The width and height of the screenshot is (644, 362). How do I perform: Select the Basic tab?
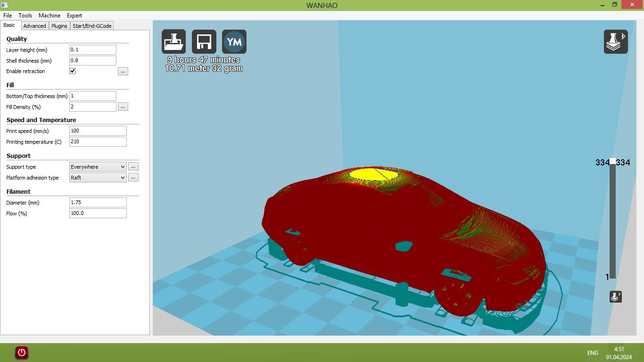(9, 25)
